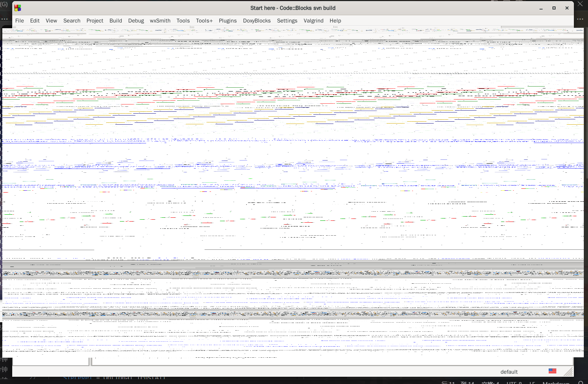Open the File menu
This screenshot has width=588, height=384.
[19, 21]
